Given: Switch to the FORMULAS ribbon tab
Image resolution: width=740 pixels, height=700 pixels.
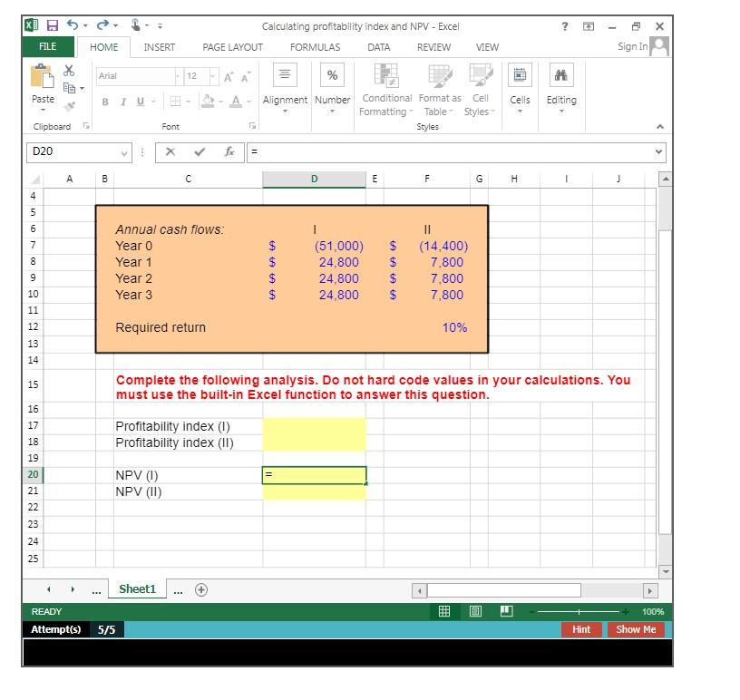Looking at the screenshot, I should pos(313,46).
